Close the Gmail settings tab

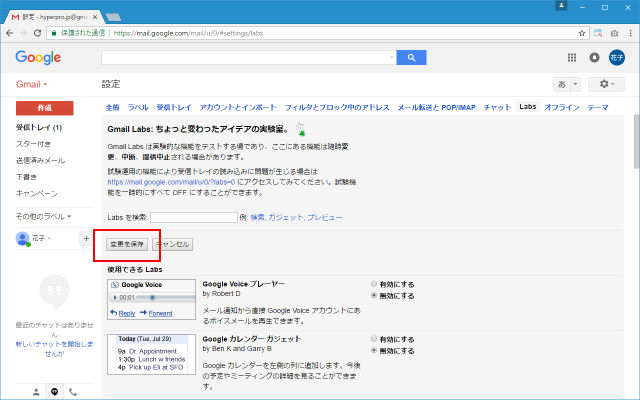(95, 17)
